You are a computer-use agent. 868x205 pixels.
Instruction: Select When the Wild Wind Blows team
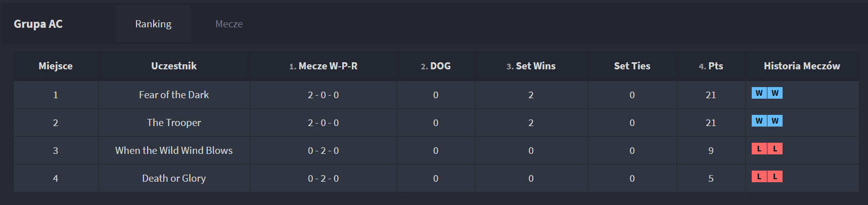(x=174, y=150)
